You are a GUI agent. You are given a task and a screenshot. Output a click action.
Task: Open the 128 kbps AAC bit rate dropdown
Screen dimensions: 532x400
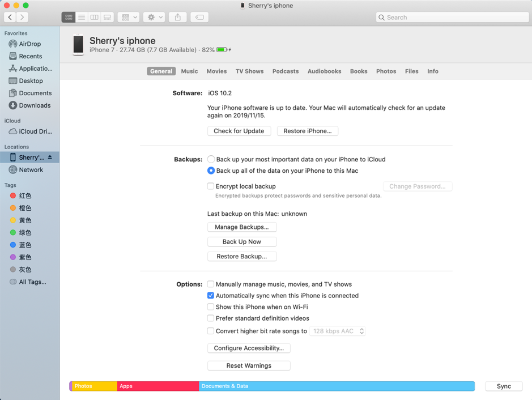click(338, 331)
